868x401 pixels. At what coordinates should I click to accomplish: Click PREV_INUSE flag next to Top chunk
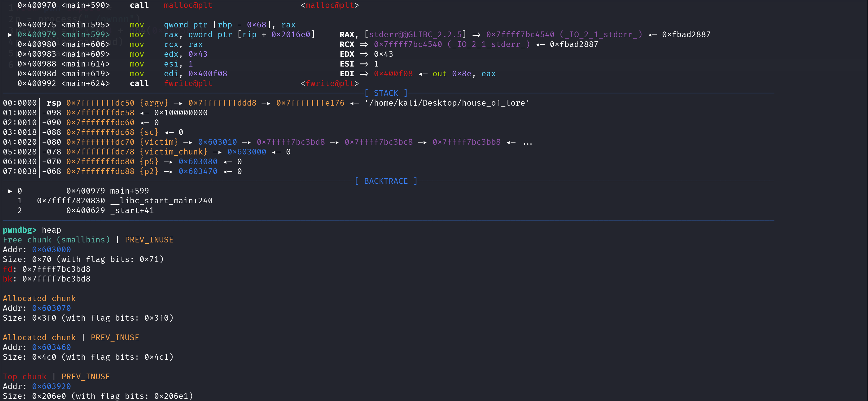coord(85,377)
